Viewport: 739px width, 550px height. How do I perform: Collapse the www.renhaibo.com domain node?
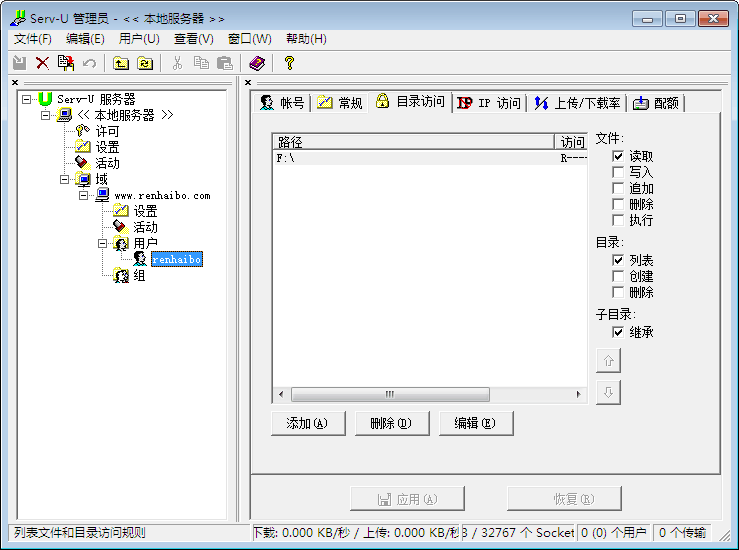[84, 196]
